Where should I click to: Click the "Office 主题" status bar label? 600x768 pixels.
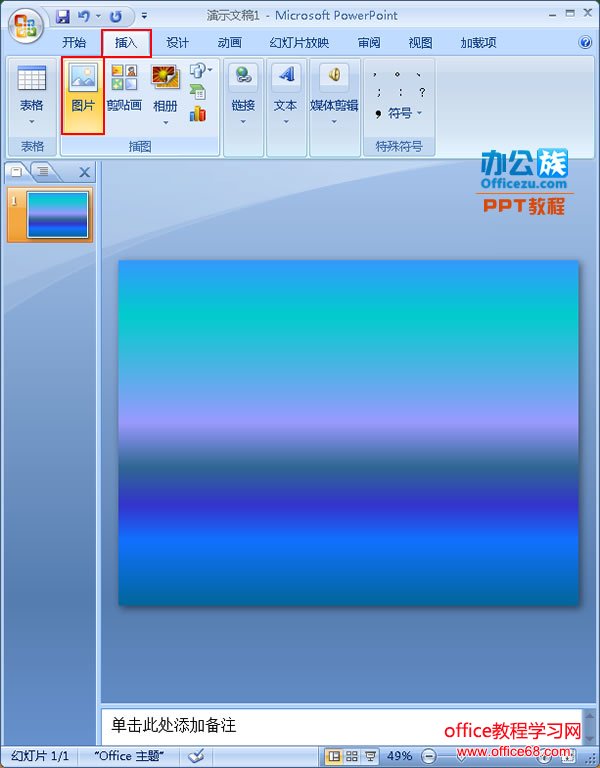click(129, 756)
